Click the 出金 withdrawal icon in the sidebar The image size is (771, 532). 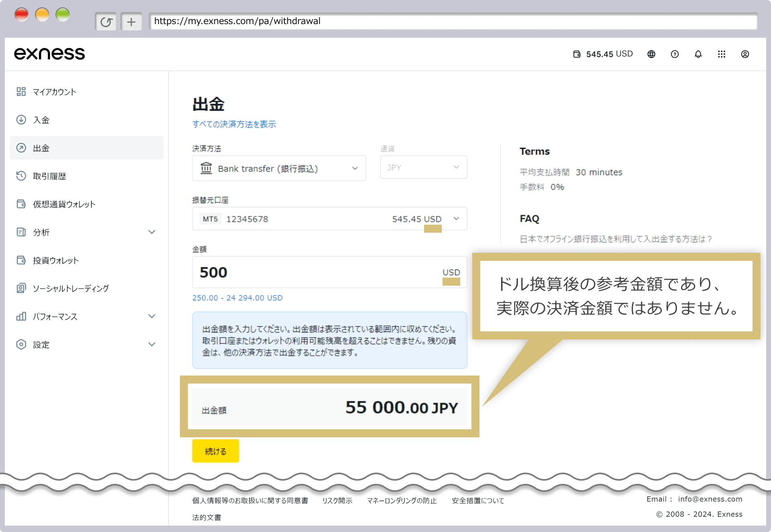pyautogui.click(x=21, y=148)
